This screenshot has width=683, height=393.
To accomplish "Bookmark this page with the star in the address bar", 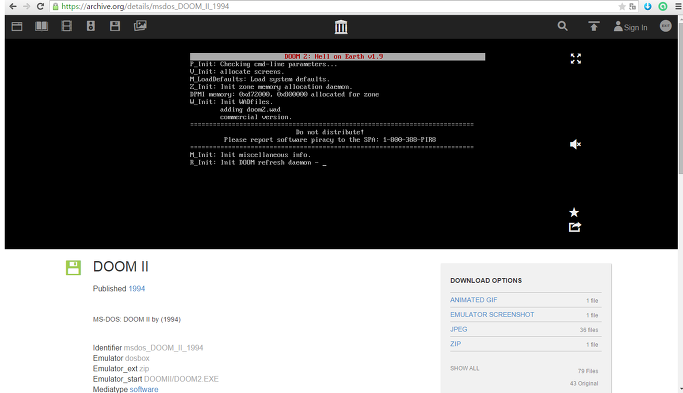I will coord(622,6).
